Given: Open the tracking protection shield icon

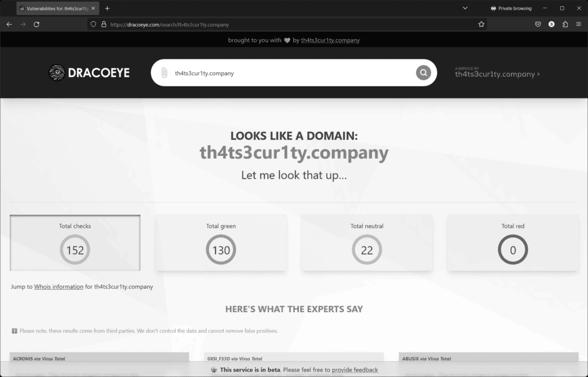Looking at the screenshot, I should point(94,24).
